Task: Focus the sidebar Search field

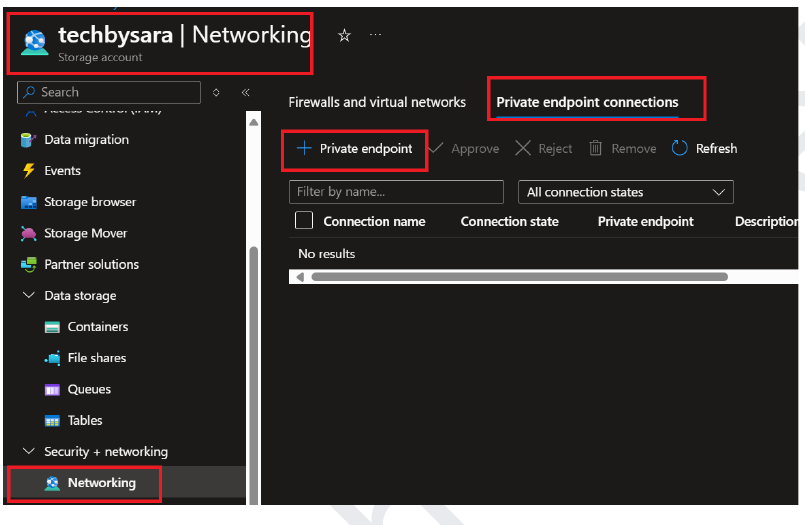Action: point(109,92)
